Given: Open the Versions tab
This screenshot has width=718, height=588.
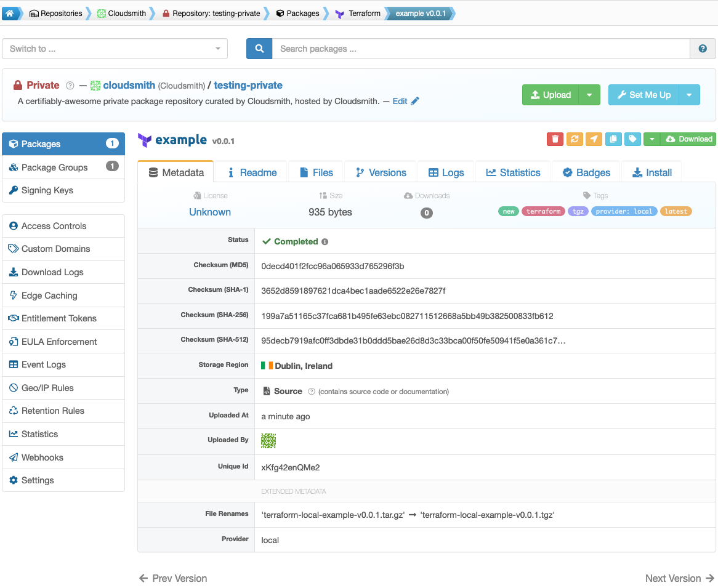Looking at the screenshot, I should pos(381,172).
